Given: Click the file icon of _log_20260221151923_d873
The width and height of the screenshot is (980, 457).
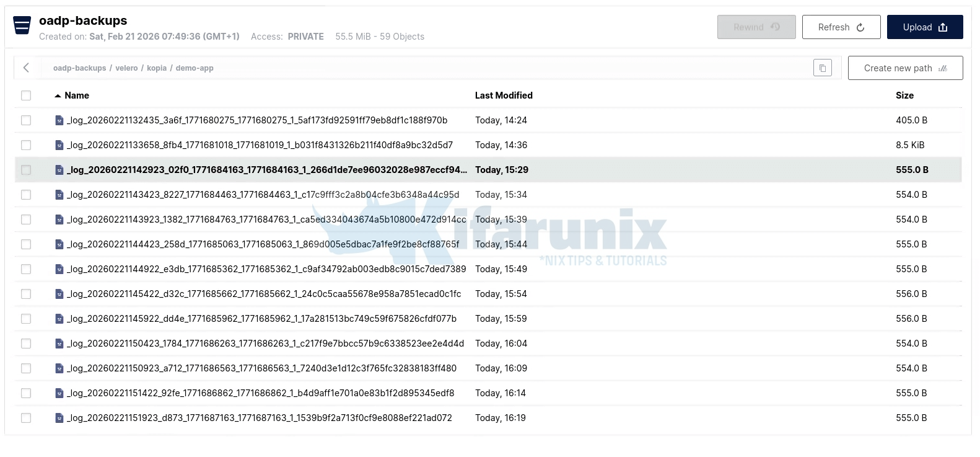Looking at the screenshot, I should click(x=59, y=418).
